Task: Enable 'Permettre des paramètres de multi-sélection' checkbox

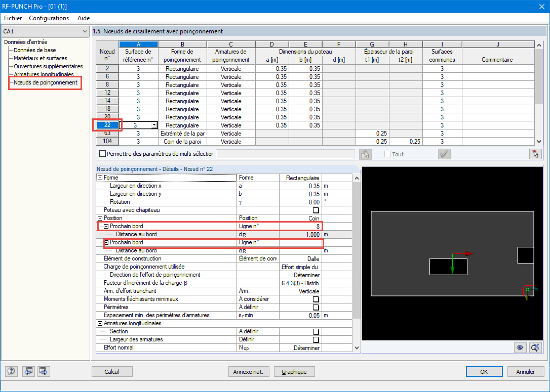Action: (x=102, y=154)
